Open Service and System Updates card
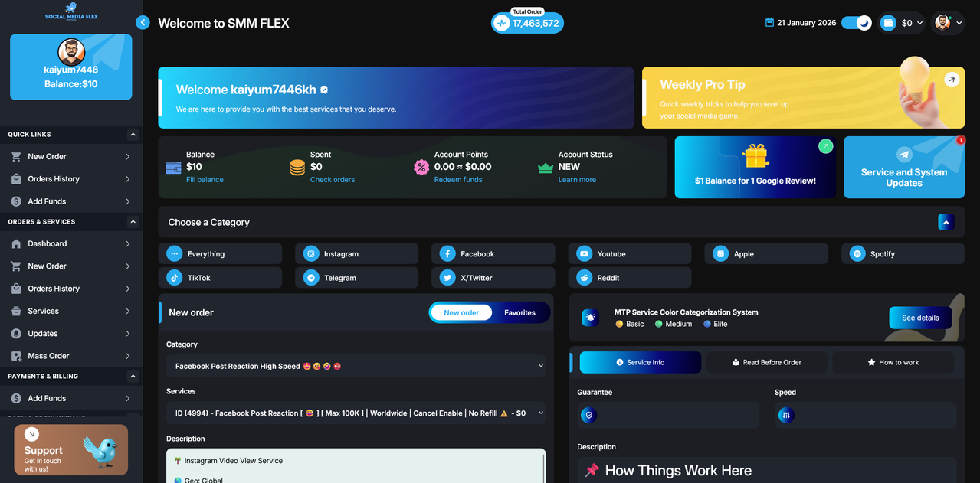Screen dimensions: 980x483 (904, 168)
